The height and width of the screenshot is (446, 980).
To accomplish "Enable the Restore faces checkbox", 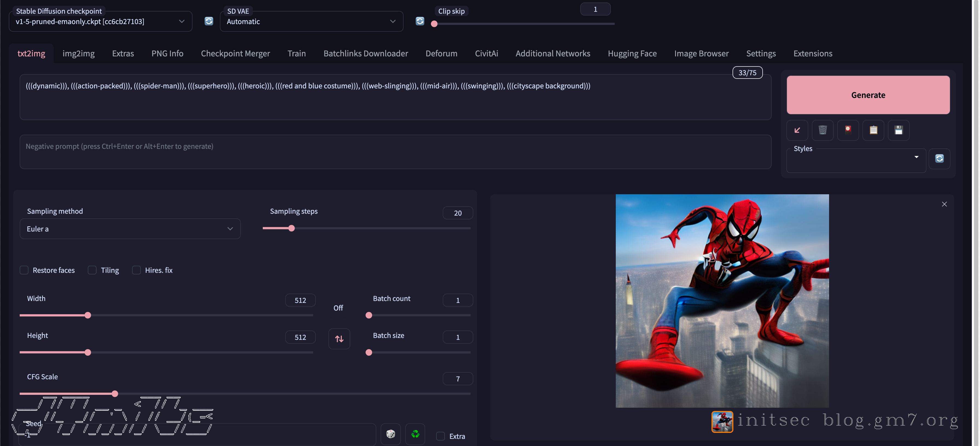I will tap(24, 270).
